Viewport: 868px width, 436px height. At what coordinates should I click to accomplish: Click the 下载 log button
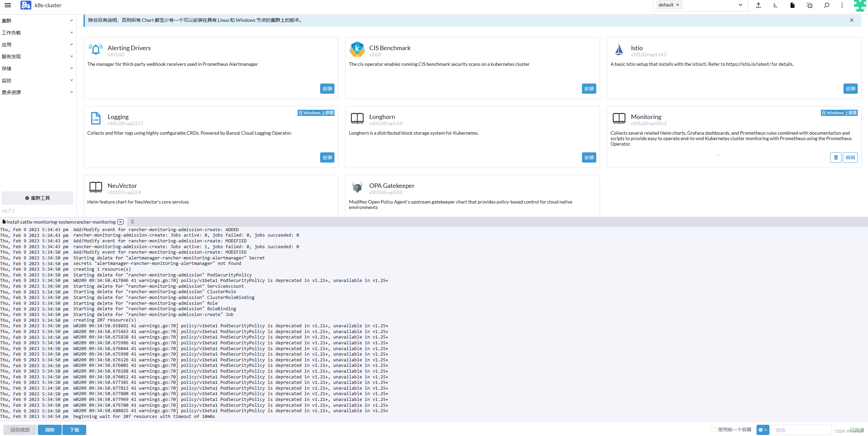[74, 430]
